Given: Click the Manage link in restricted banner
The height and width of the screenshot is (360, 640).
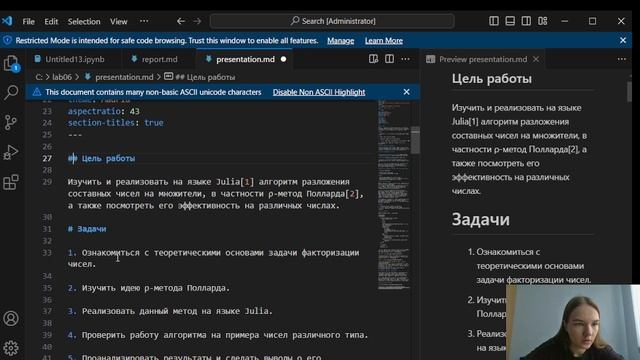Looking at the screenshot, I should point(340,41).
